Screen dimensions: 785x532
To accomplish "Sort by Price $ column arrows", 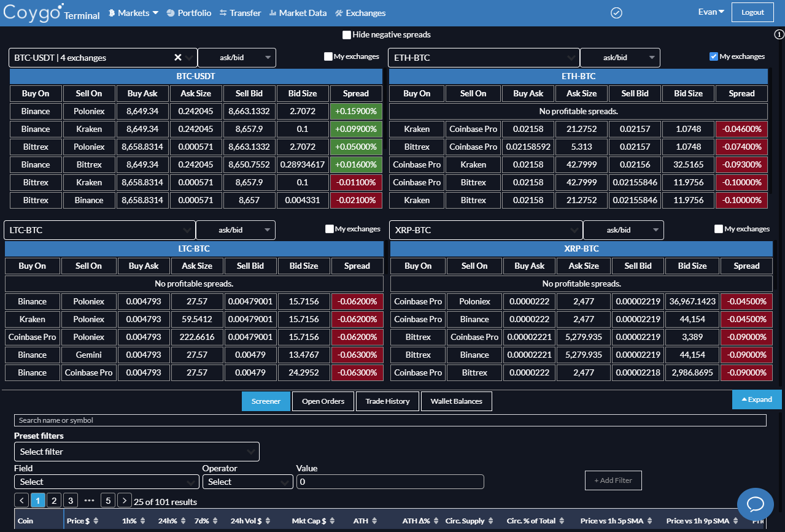I will pos(97,521).
